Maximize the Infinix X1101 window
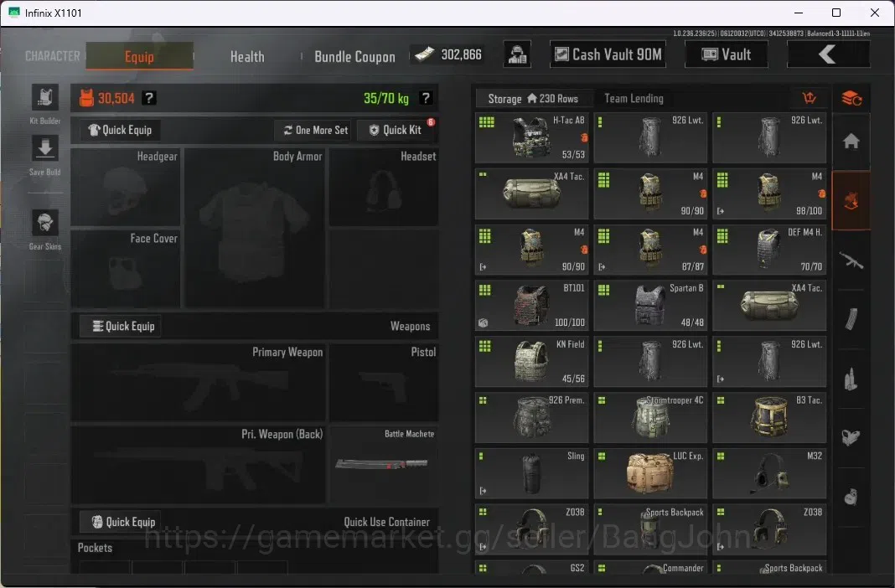This screenshot has height=588, width=895. point(836,13)
